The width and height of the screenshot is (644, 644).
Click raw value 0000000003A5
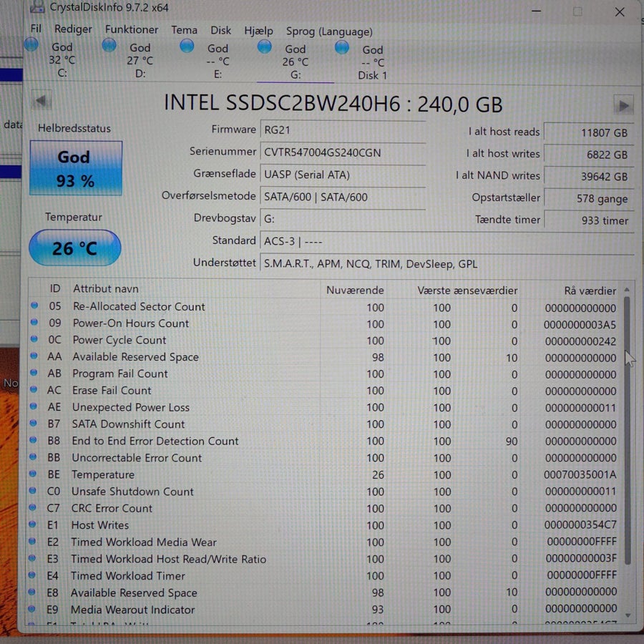pyautogui.click(x=580, y=325)
